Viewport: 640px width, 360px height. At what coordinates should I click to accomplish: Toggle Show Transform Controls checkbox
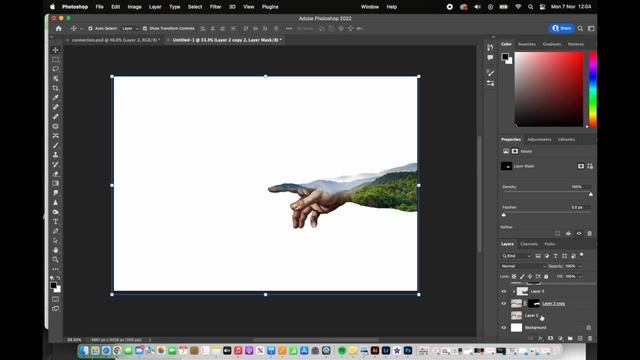(x=145, y=29)
